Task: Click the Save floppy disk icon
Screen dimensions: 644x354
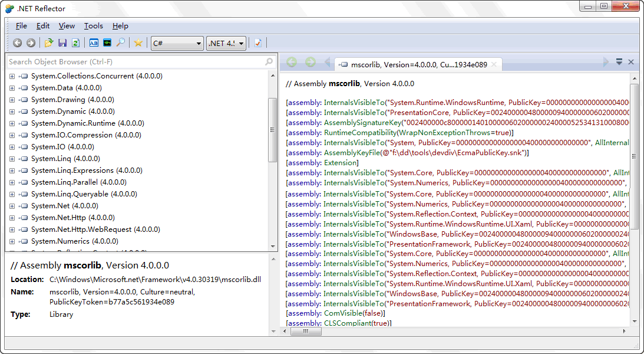Action: tap(62, 43)
